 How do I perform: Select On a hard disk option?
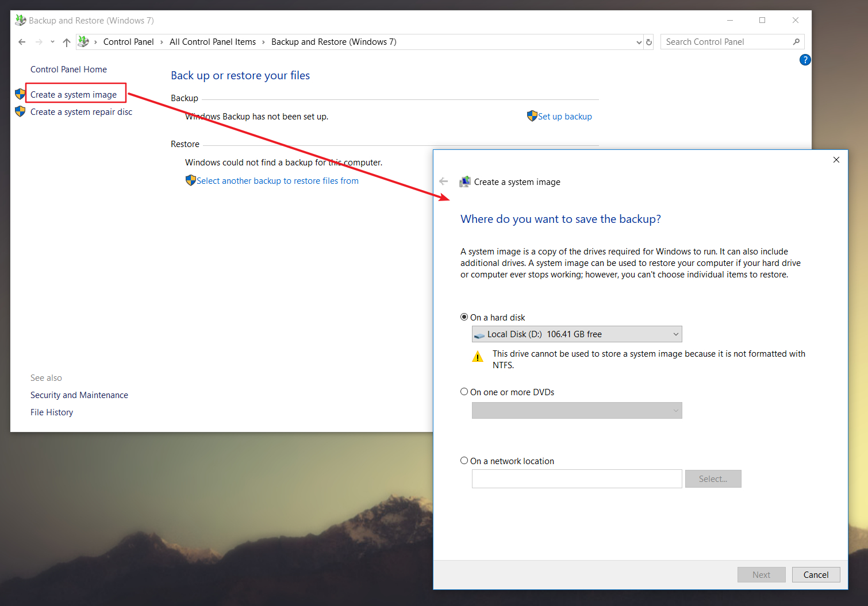pyautogui.click(x=464, y=317)
